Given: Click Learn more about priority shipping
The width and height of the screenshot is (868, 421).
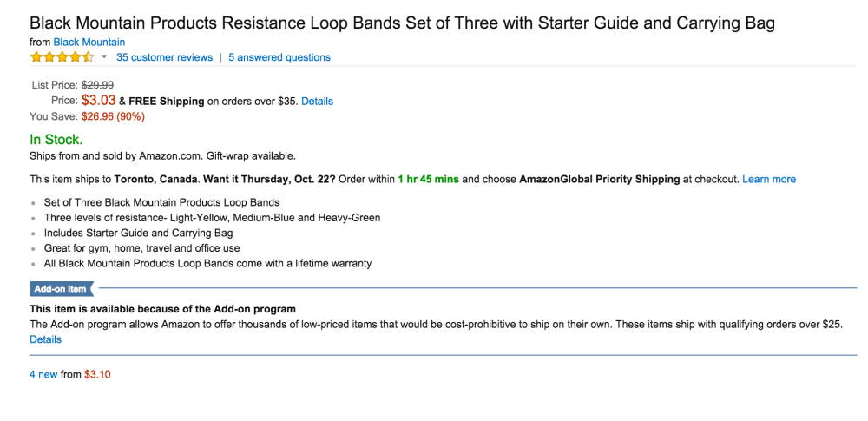Looking at the screenshot, I should [x=769, y=179].
